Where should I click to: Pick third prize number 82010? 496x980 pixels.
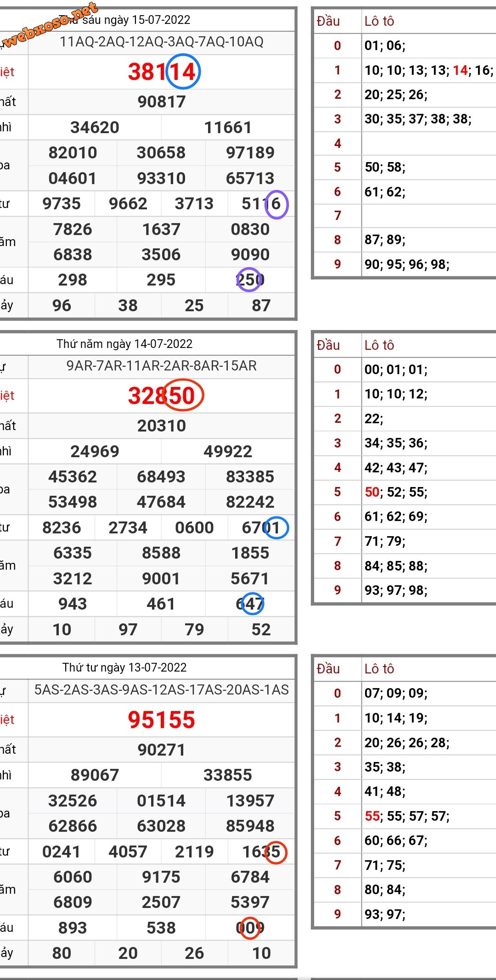[73, 153]
